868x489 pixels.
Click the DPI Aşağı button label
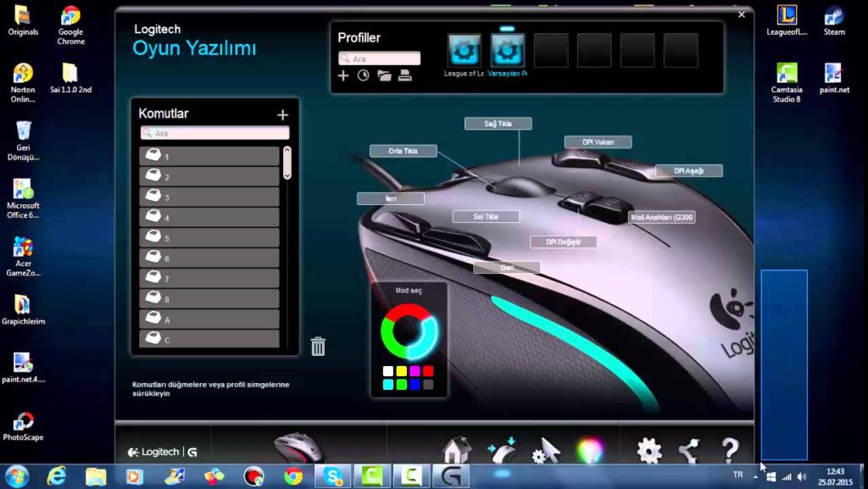688,171
